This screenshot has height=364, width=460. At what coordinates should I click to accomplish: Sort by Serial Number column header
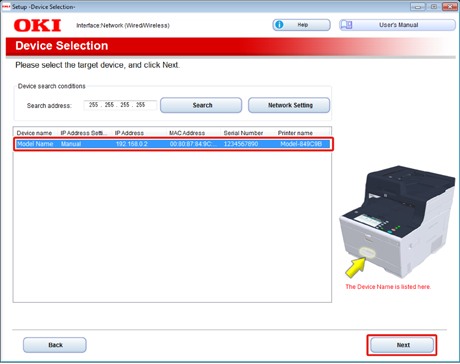248,133
